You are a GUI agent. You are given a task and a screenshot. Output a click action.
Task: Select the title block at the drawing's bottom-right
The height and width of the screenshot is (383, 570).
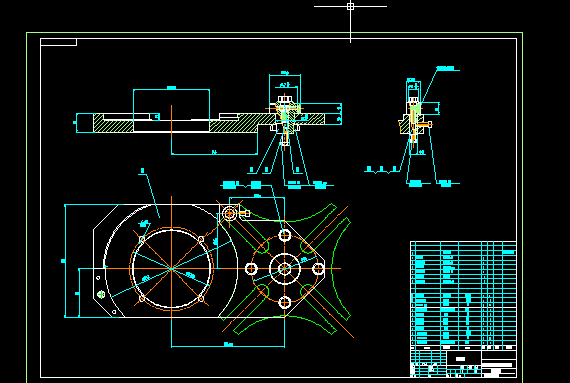463,363
